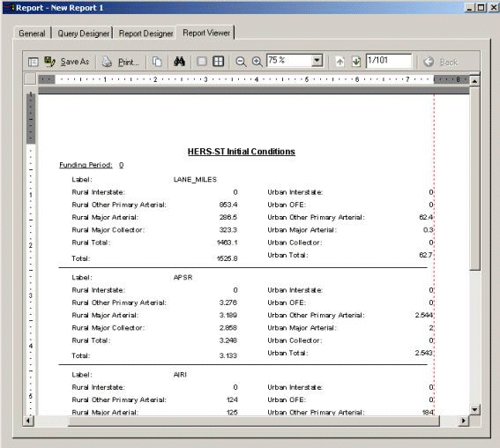Screen dimensions: 500x448
Task: Click Rural Interstate: in AIRI section
Action: [98, 387]
